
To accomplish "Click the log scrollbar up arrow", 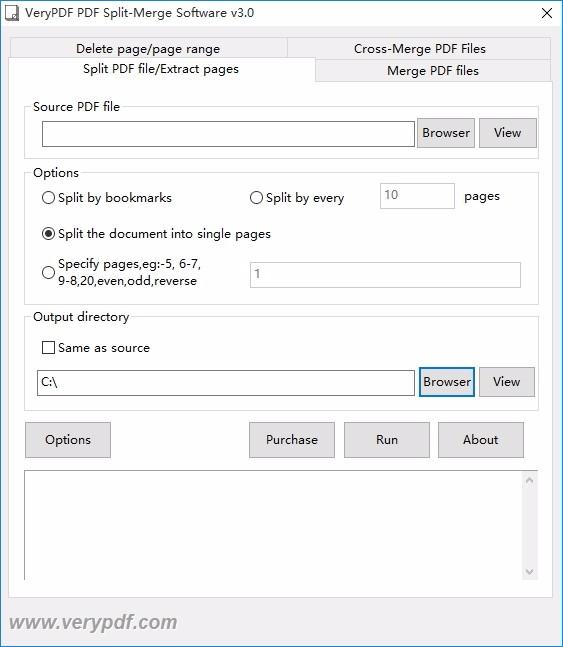I will (x=530, y=480).
